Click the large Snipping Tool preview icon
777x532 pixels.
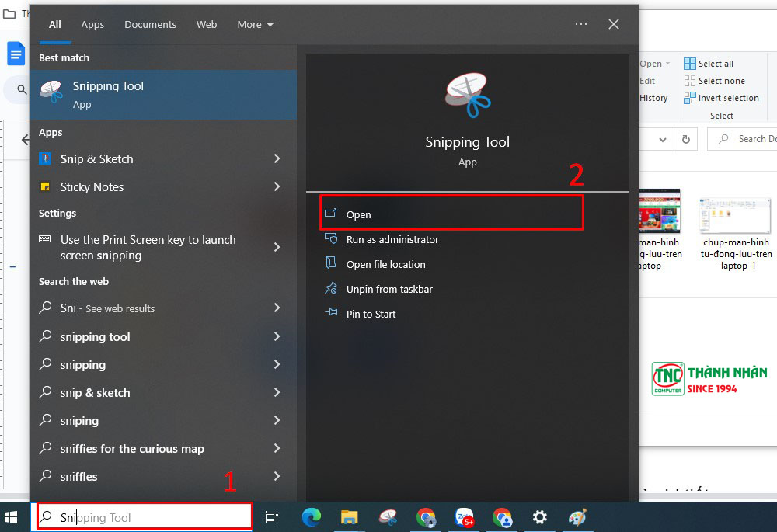(468, 96)
